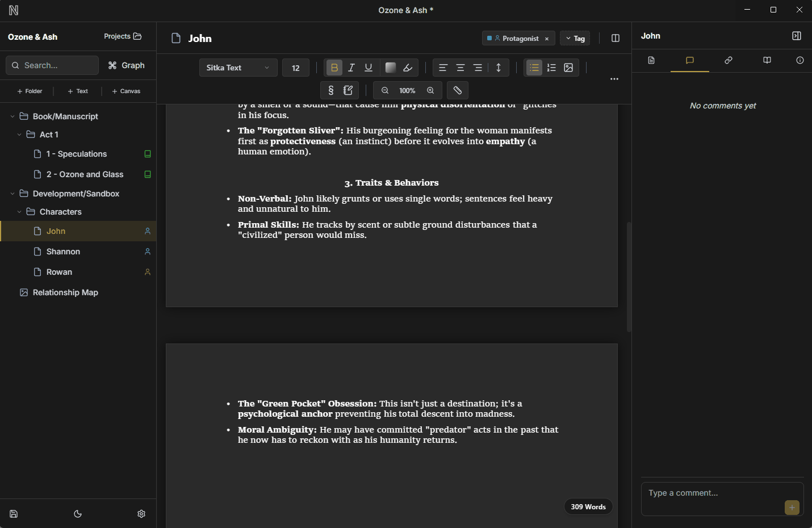The width and height of the screenshot is (812, 528).
Task: Open the backlinks panel for John
Action: click(x=729, y=60)
